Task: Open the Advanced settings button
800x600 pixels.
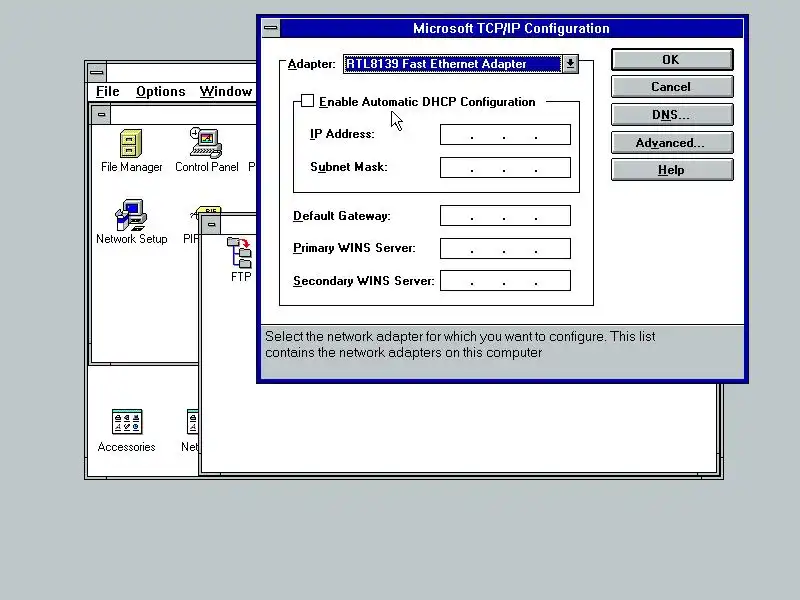Action: (x=672, y=143)
